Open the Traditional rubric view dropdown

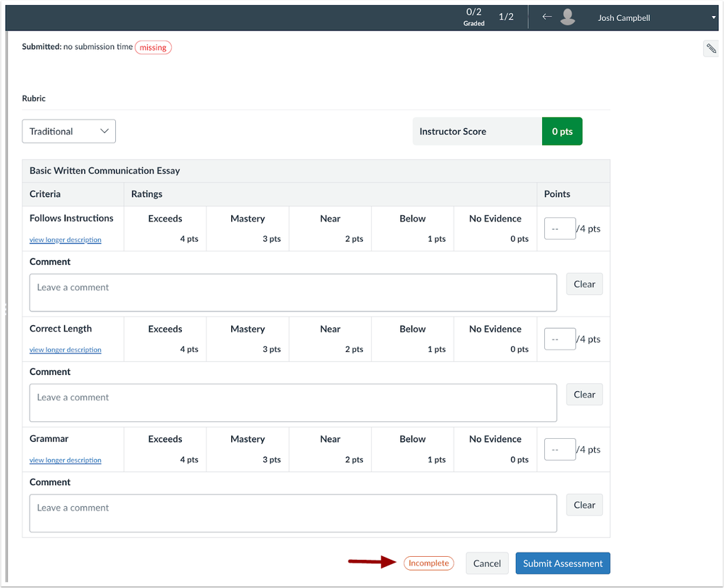pyautogui.click(x=69, y=131)
